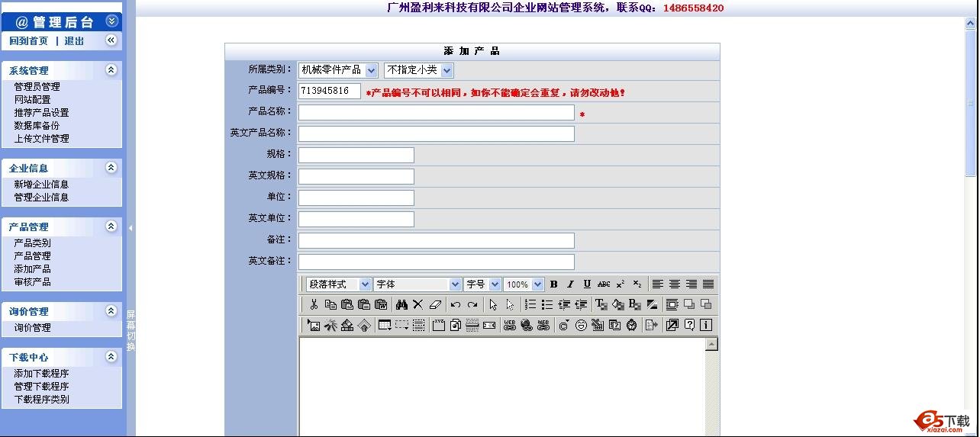The width and height of the screenshot is (980, 437).
Task: Open 下载程序类别 link
Action: point(41,400)
